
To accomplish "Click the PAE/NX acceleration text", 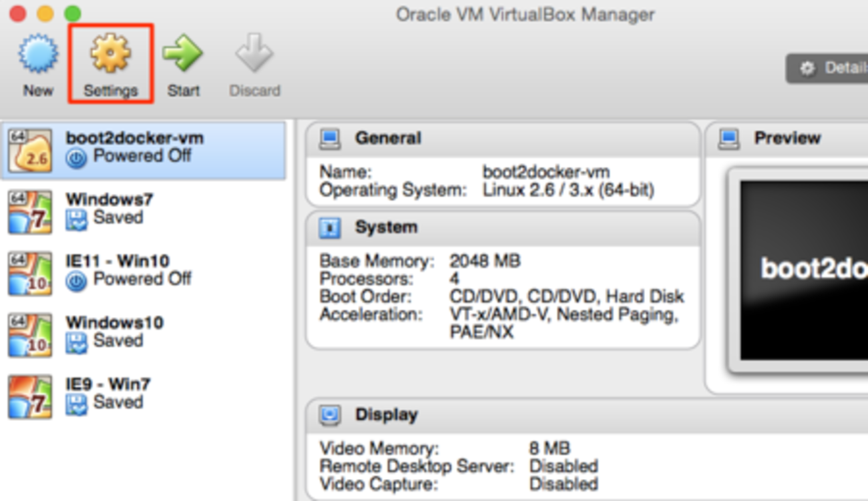I will [x=481, y=332].
